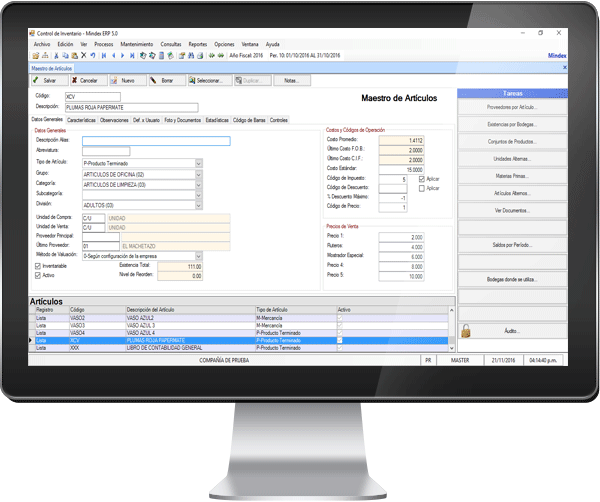The height and width of the screenshot is (502, 600).
Task: Click the Precio 1 input field
Action: pos(401,237)
